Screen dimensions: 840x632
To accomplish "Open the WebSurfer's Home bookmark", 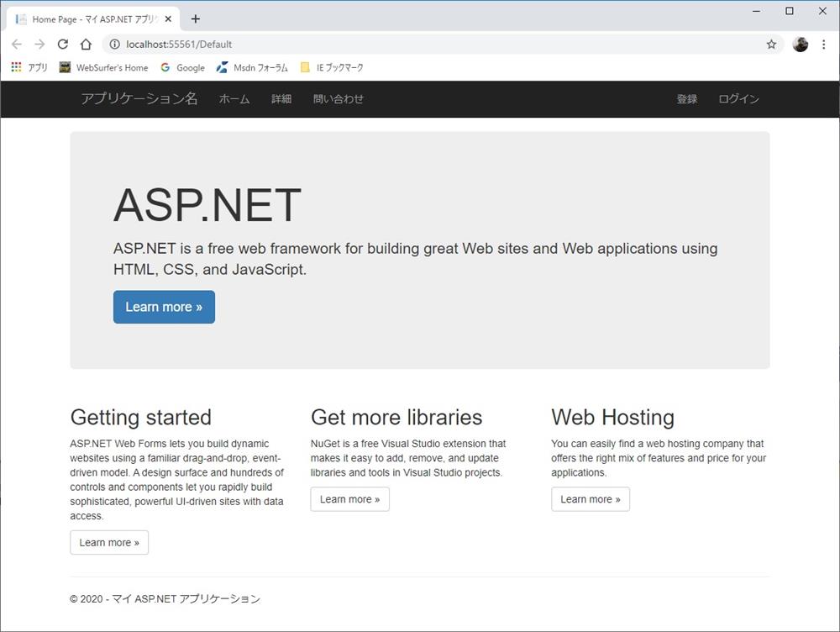I will click(103, 68).
